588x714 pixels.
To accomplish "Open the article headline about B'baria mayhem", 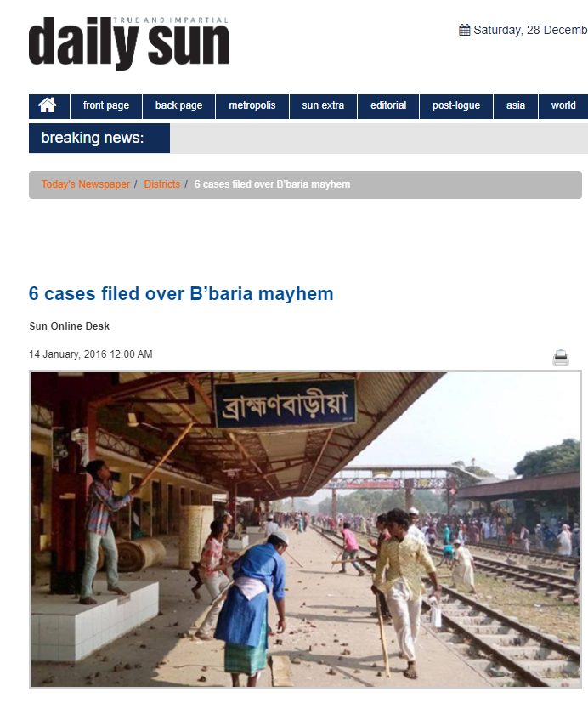I will pyautogui.click(x=181, y=294).
